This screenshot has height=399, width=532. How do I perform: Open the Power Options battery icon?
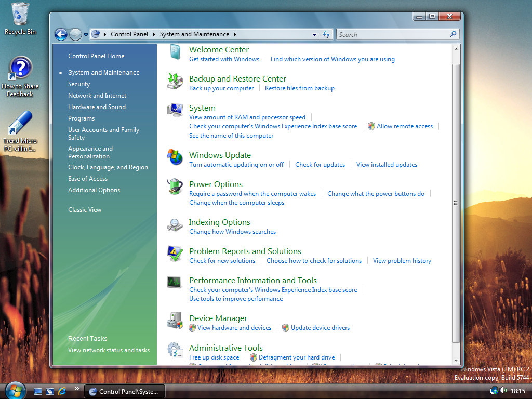click(x=175, y=187)
